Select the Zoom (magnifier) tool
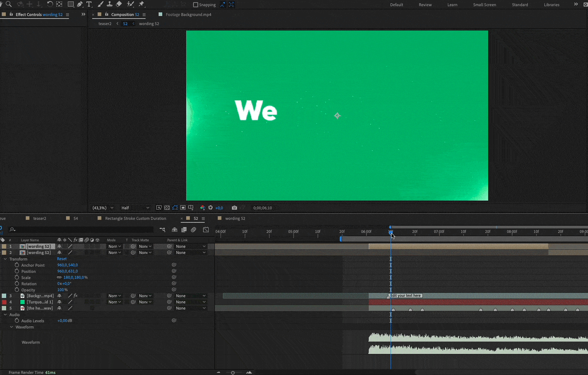This screenshot has height=375, width=588. click(9, 4)
